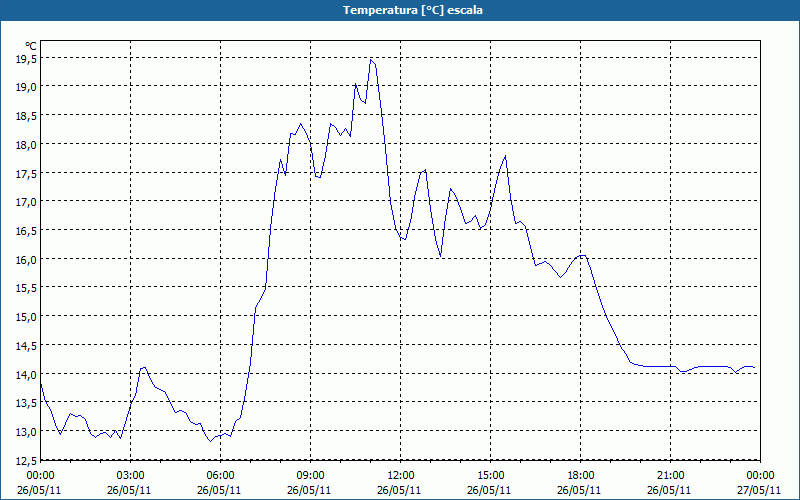Pick the 17,0 axis label
Image resolution: width=800 pixels, height=500 pixels.
[27, 203]
